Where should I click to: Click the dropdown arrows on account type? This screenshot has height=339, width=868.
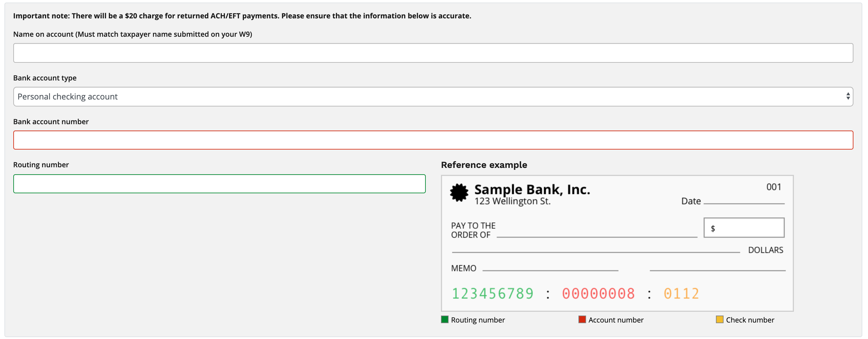pyautogui.click(x=848, y=96)
